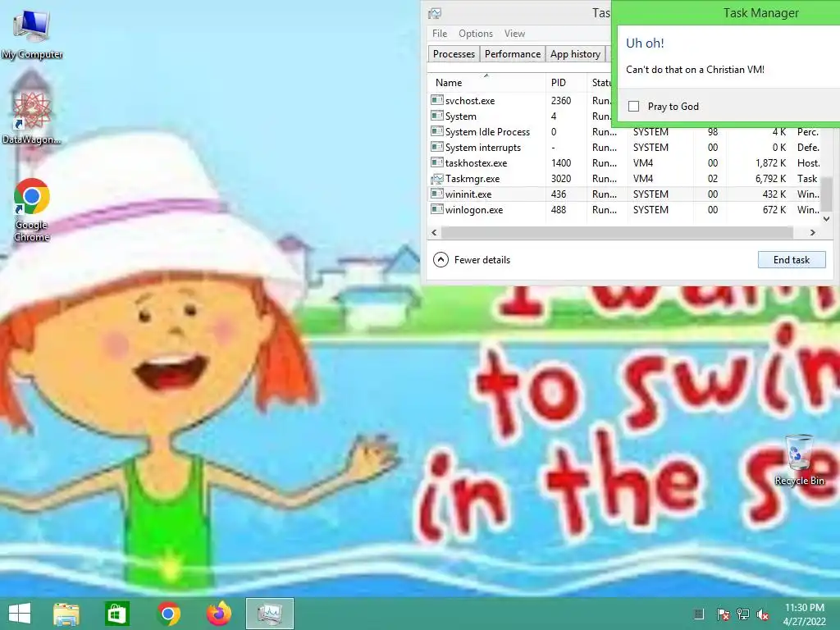Select the System Idle Process row
Screen dimensions: 840x630
click(x=626, y=132)
